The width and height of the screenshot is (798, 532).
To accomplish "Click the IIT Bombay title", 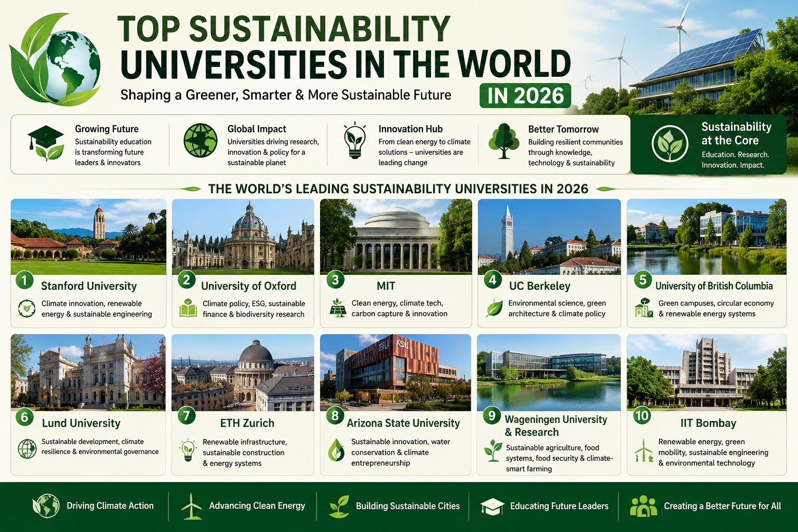I will (708, 423).
